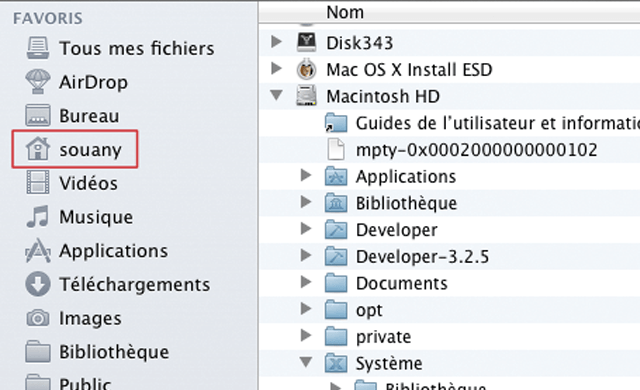Screen dimensions: 640x390
Task: Select the Macintosh HD drive icon
Action: pos(306,96)
